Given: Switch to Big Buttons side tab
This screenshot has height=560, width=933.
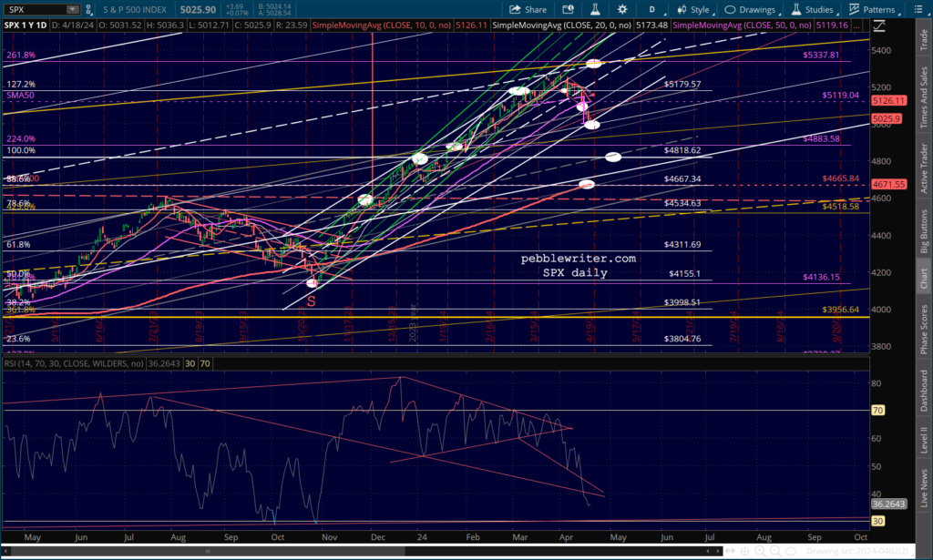Looking at the screenshot, I should pyautogui.click(x=924, y=232).
